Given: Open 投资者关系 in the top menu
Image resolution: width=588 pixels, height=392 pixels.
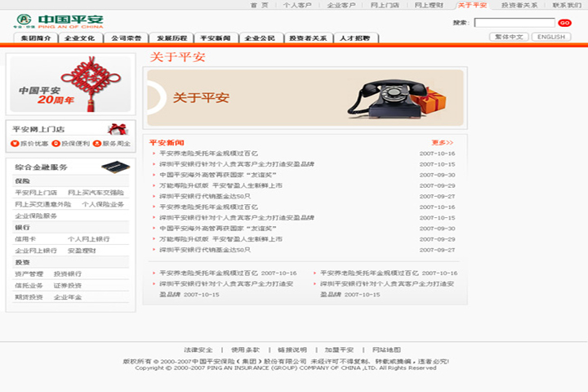Looking at the screenshot, I should [519, 5].
